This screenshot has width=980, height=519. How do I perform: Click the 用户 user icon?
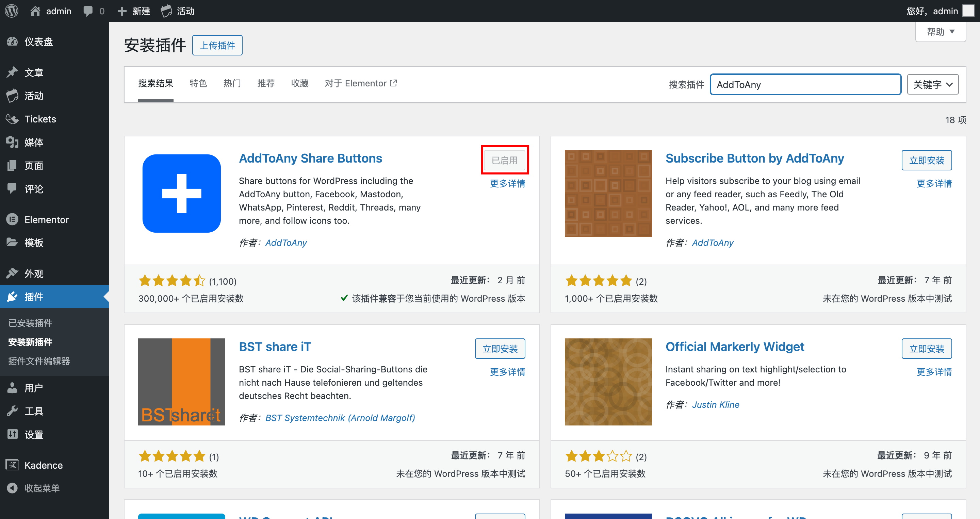(13, 388)
